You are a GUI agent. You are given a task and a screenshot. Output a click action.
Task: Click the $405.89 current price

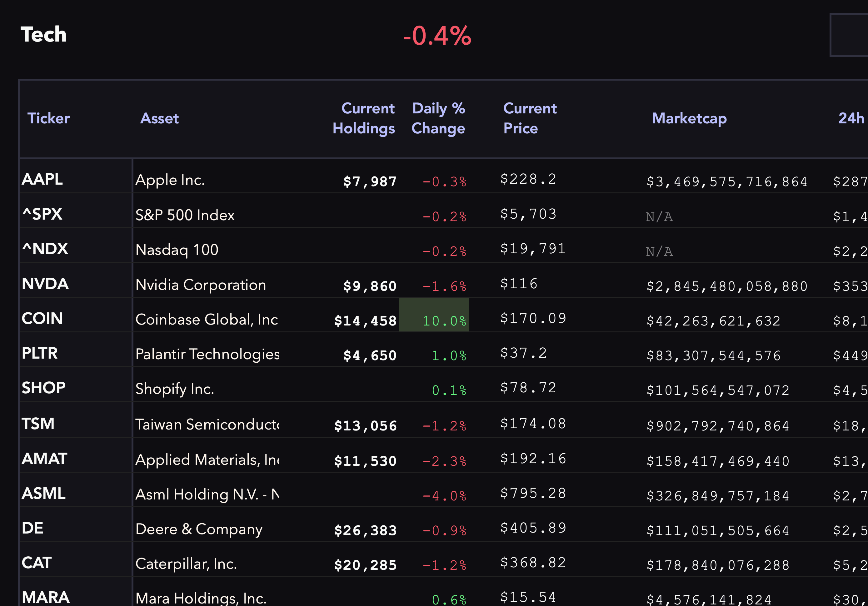(x=533, y=528)
